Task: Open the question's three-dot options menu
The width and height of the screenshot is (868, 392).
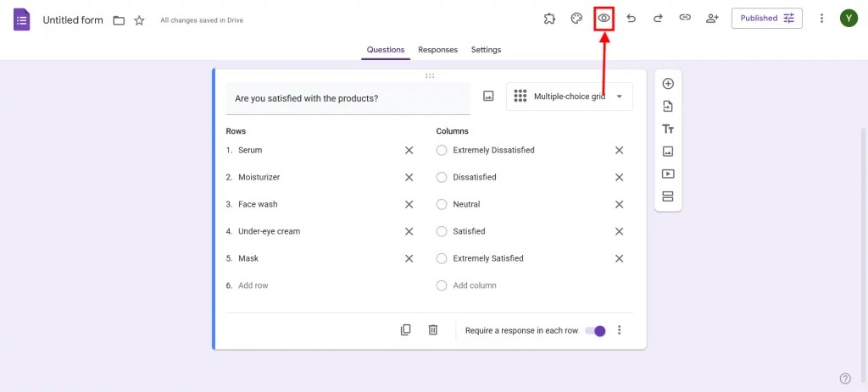Action: pyautogui.click(x=620, y=330)
